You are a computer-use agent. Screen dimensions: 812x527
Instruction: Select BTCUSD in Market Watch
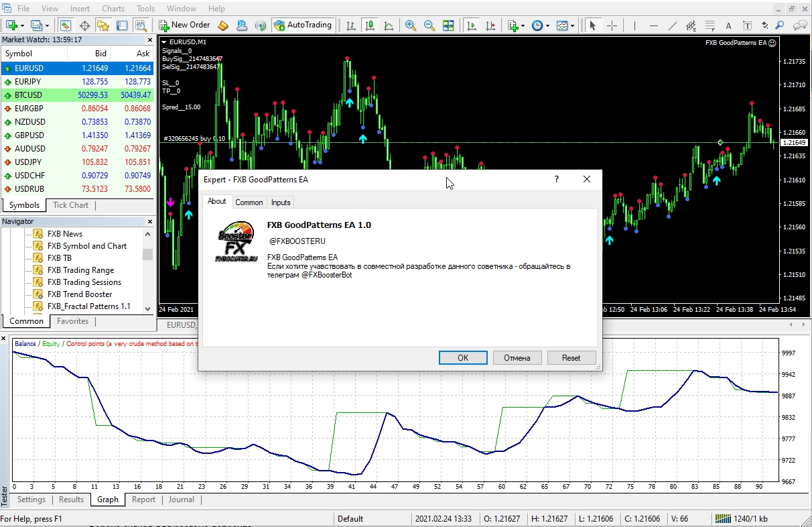pyautogui.click(x=78, y=95)
